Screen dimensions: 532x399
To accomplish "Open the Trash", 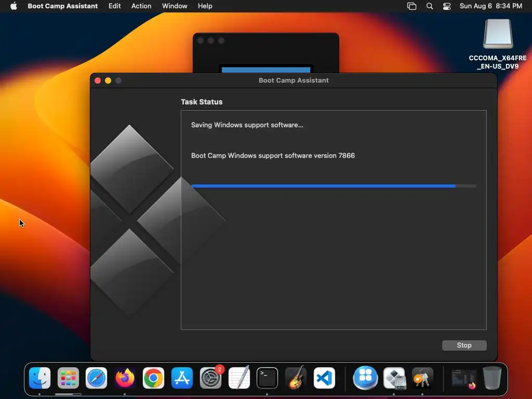I will click(492, 378).
